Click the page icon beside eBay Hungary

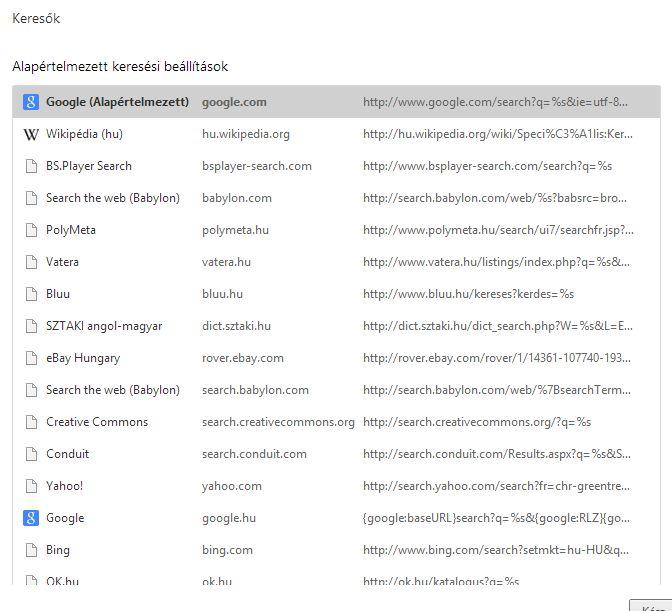[x=31, y=358]
